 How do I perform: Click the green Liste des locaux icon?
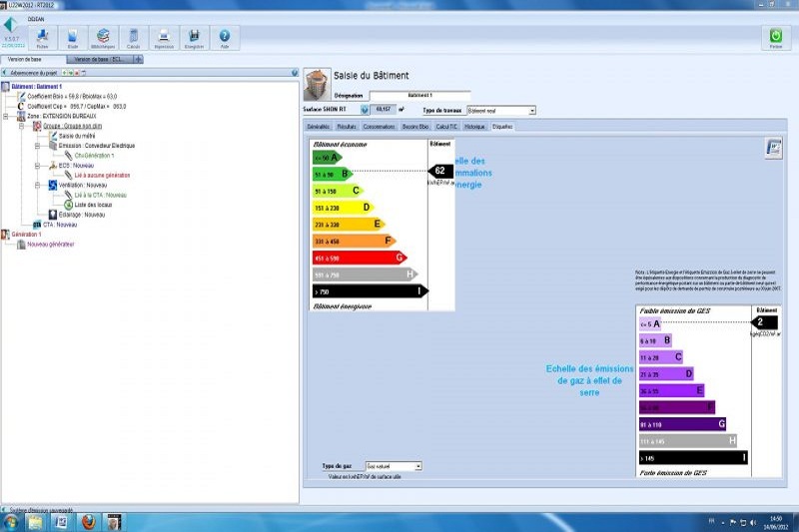68,205
